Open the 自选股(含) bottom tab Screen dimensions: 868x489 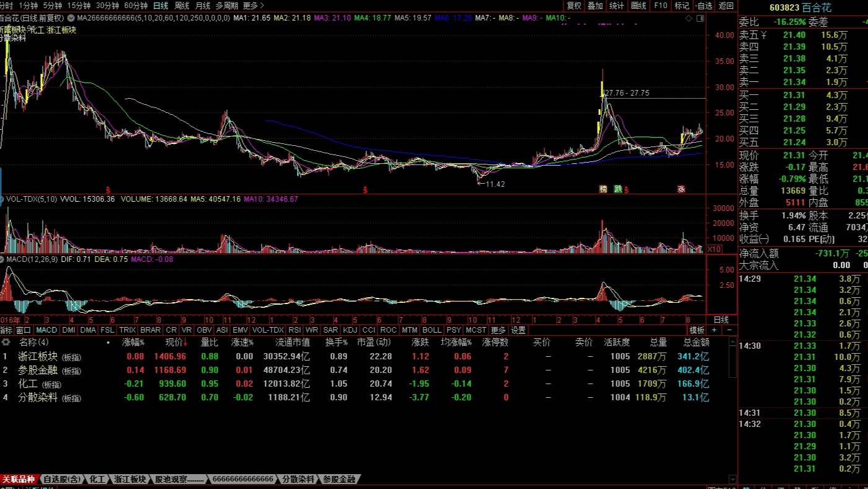click(x=62, y=479)
